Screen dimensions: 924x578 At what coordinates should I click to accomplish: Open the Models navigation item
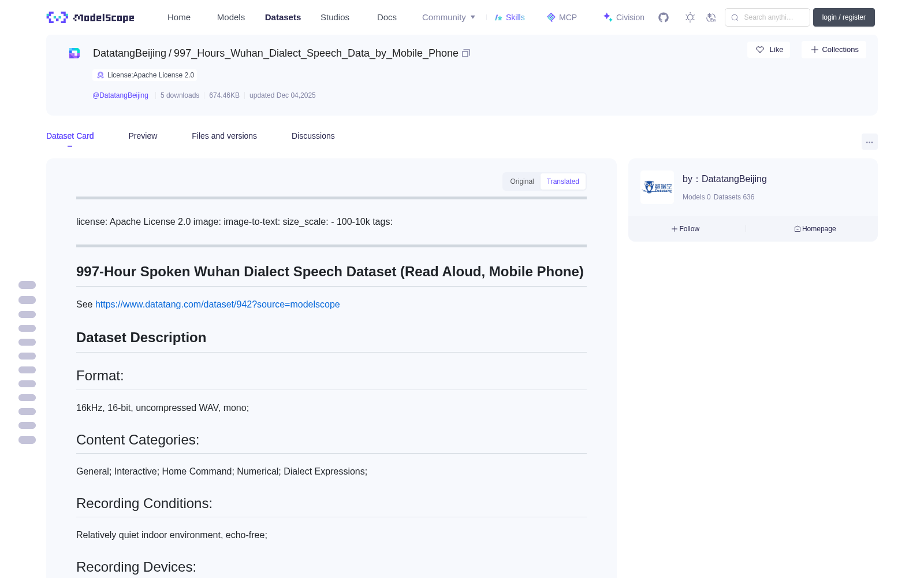[x=231, y=17]
